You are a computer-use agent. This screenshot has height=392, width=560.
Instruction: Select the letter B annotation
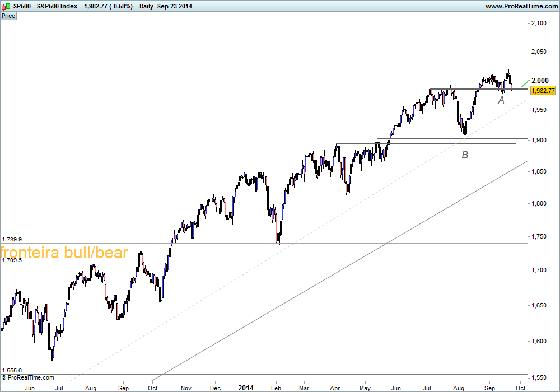pyautogui.click(x=465, y=155)
